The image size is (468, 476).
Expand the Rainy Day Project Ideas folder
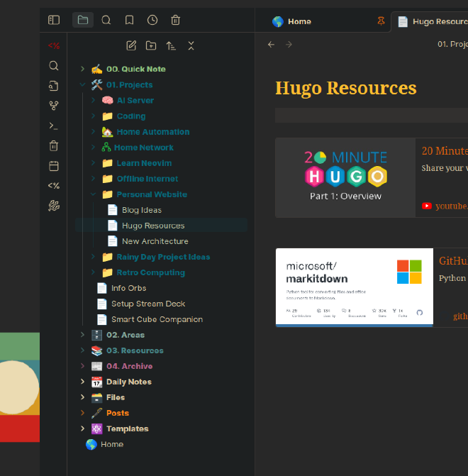click(x=93, y=257)
